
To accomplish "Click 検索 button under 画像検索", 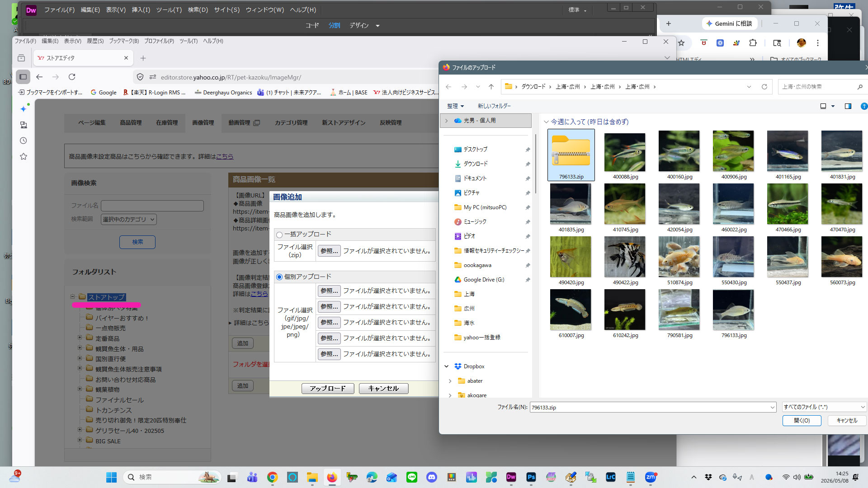I will click(x=137, y=242).
